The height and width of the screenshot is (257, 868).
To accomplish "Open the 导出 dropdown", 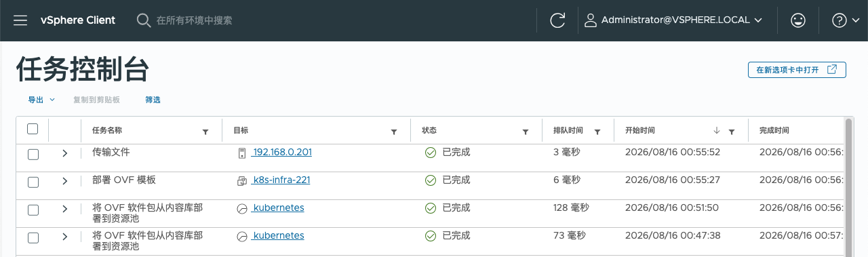I will tap(41, 100).
